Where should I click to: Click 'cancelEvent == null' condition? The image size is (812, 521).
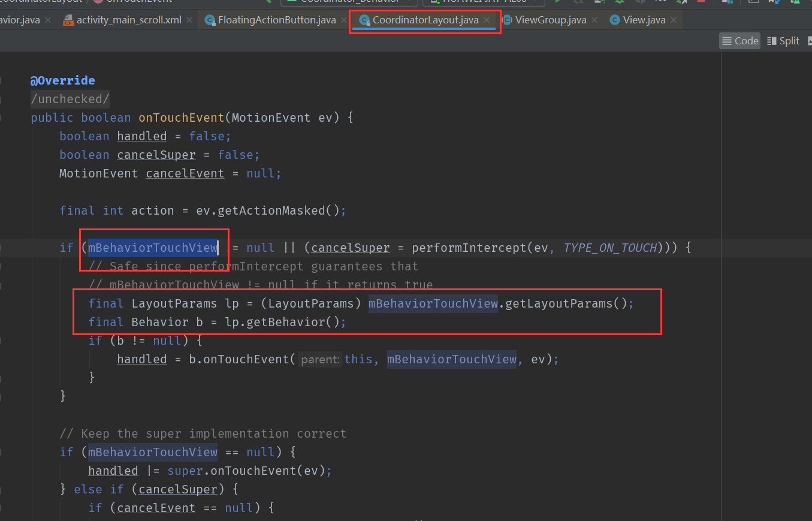(185, 508)
